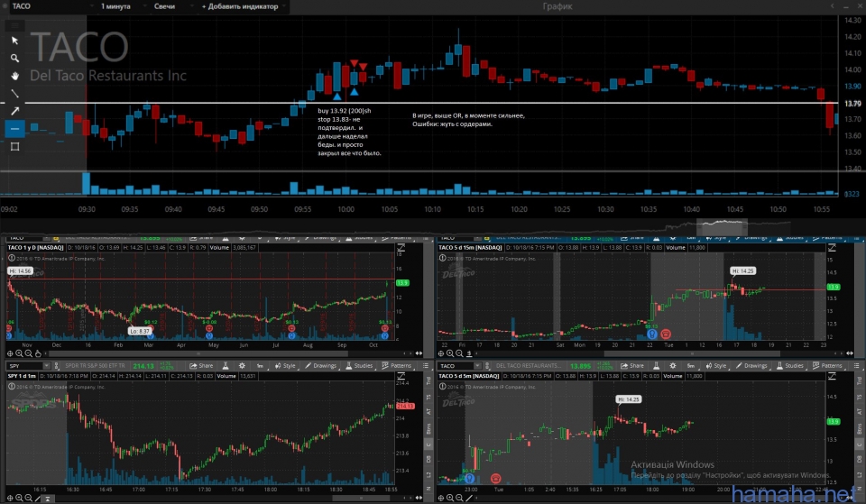Open gear settings in TACO 5m chart toolbar
This screenshot has height=504, width=866.
pyautogui.click(x=673, y=365)
